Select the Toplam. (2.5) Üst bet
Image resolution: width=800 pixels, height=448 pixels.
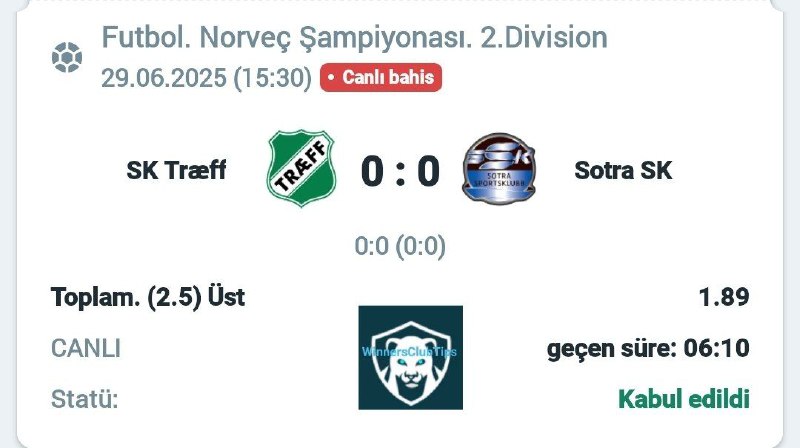click(x=148, y=297)
